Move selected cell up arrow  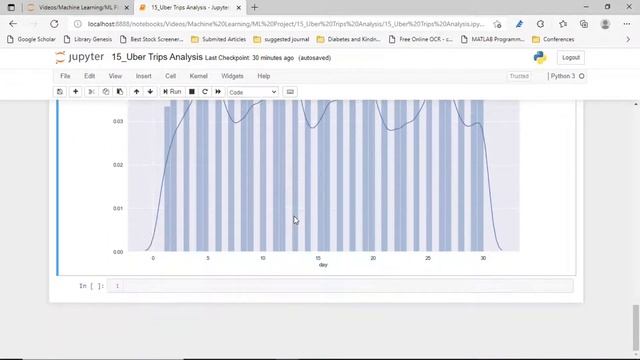(x=136, y=92)
